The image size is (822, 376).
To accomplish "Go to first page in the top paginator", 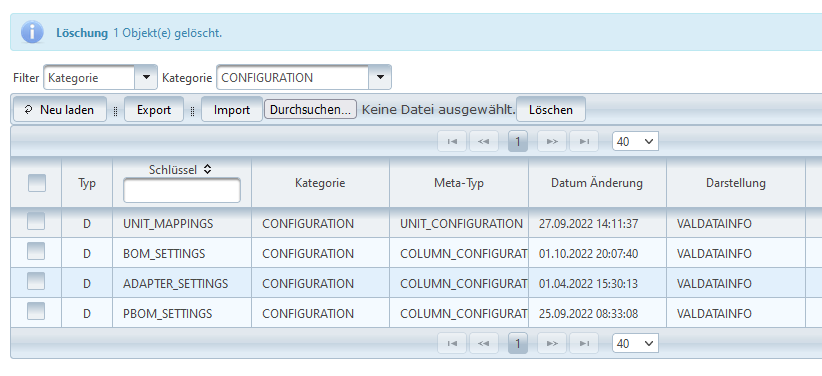I will [451, 142].
